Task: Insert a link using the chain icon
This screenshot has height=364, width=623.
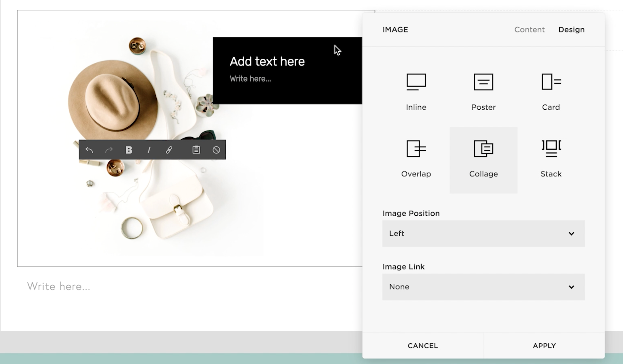Action: click(x=169, y=150)
